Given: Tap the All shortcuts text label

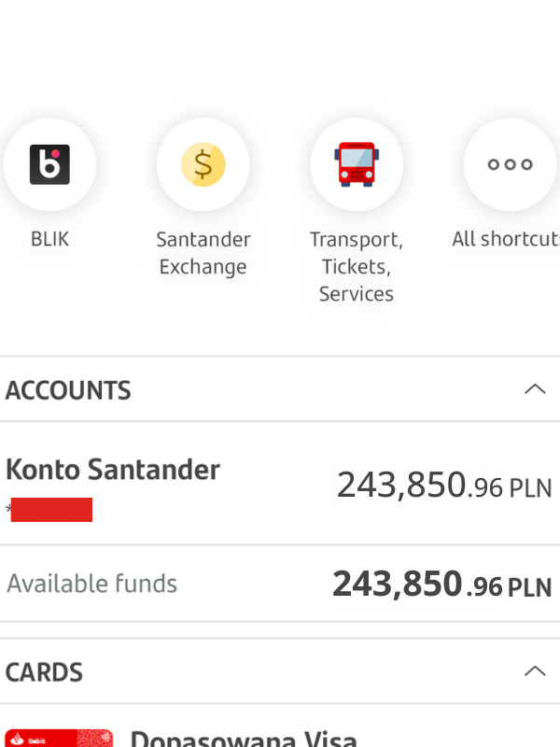Looking at the screenshot, I should tap(506, 239).
